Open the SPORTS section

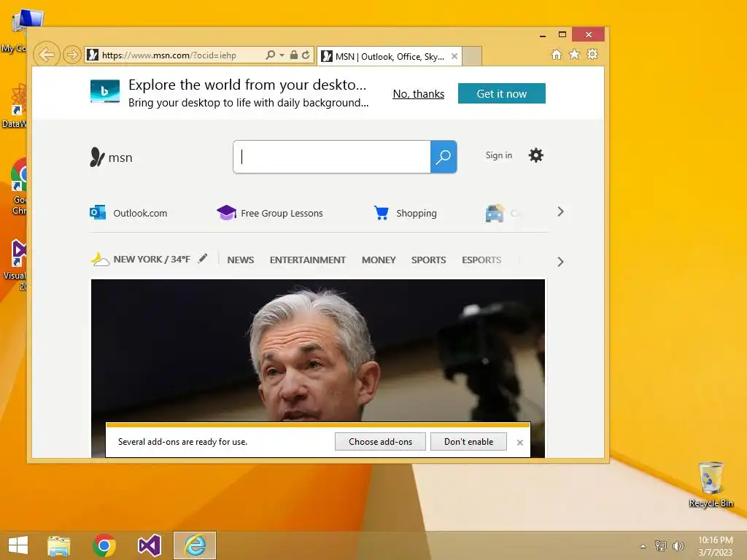(429, 260)
